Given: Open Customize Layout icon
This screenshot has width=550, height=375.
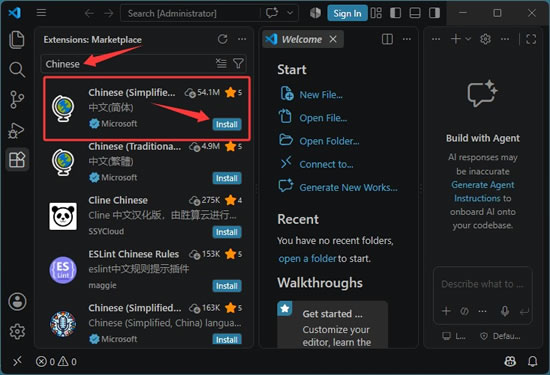Looking at the screenshot, I should tap(376, 13).
